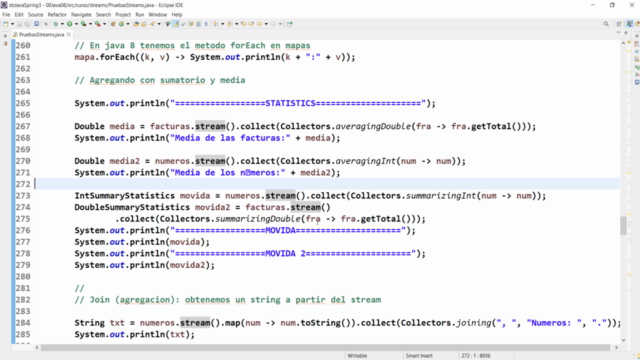
Task: Click the Save All toolbar icon
Action: tap(27, 24)
